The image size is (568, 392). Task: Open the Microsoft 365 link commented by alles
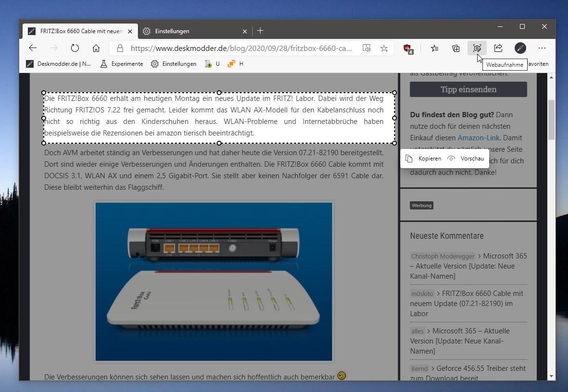coord(460,341)
